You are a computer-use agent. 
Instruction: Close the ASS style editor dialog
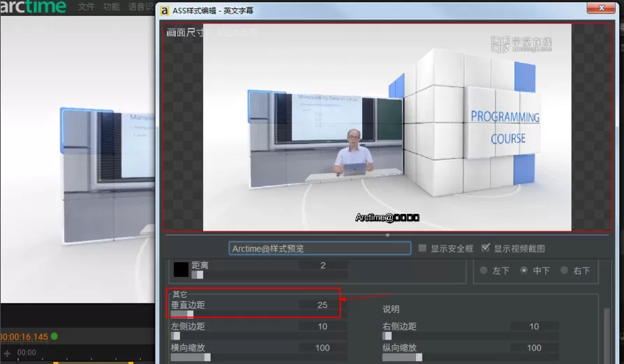coord(601,8)
